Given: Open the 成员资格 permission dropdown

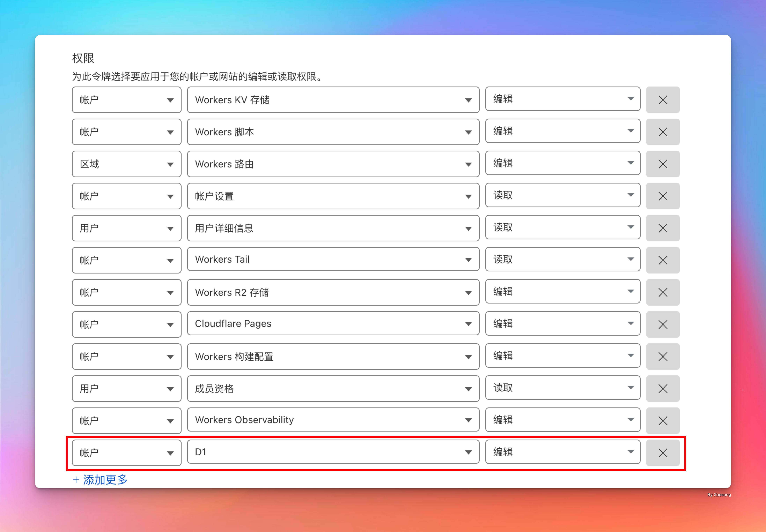Looking at the screenshot, I should [333, 388].
